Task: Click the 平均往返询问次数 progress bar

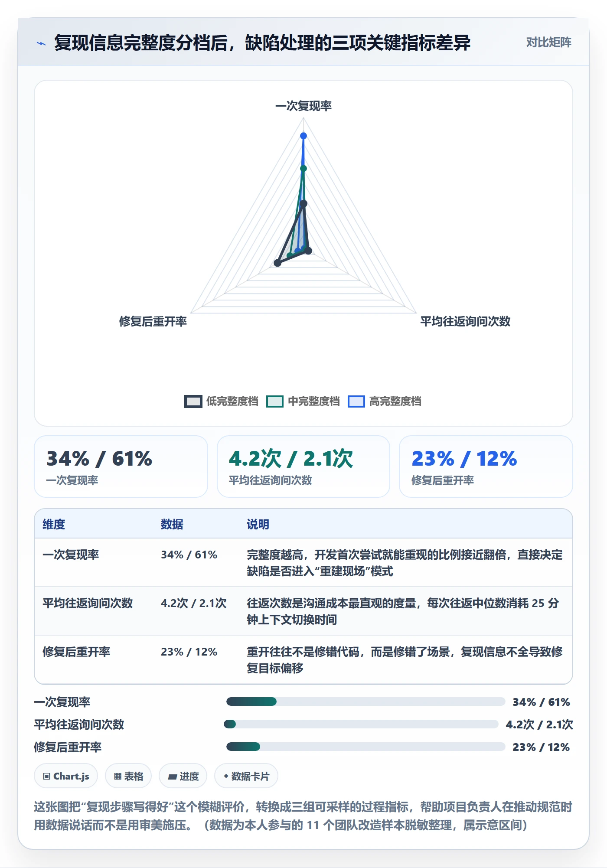Action: 361,724
